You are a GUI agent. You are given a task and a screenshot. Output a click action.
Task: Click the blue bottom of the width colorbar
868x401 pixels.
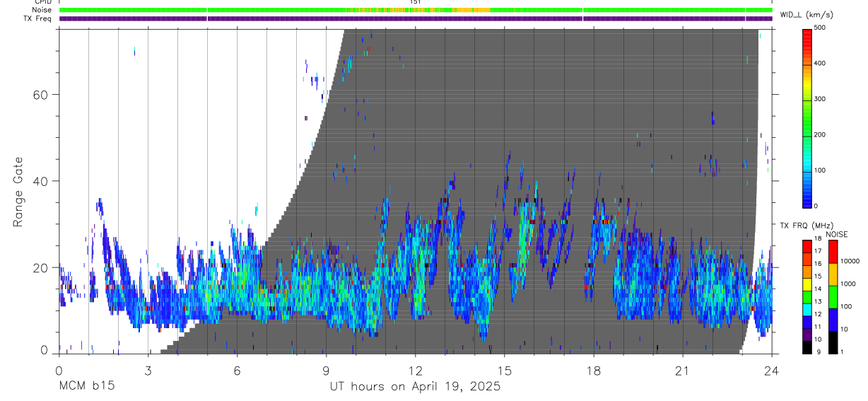click(807, 197)
